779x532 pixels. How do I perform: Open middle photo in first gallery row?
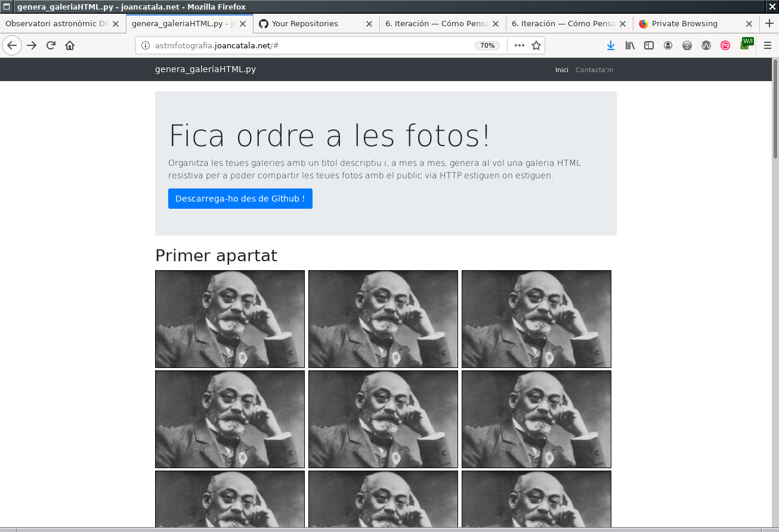[383, 319]
